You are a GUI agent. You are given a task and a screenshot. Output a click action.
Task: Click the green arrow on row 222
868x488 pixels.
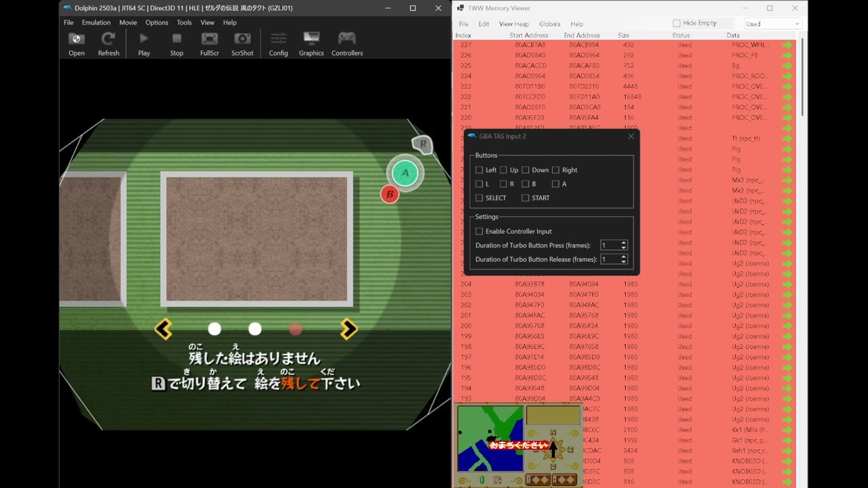[787, 97]
